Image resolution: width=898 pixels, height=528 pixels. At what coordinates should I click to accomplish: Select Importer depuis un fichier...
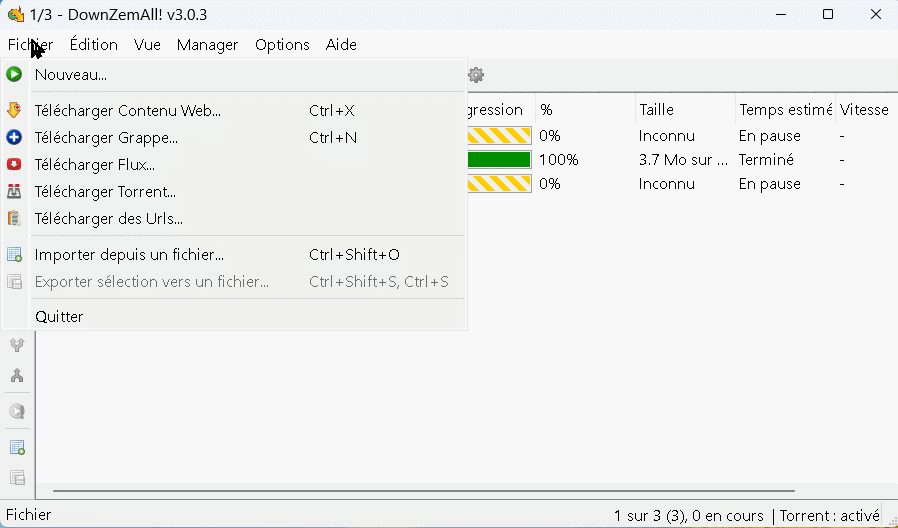(x=129, y=255)
